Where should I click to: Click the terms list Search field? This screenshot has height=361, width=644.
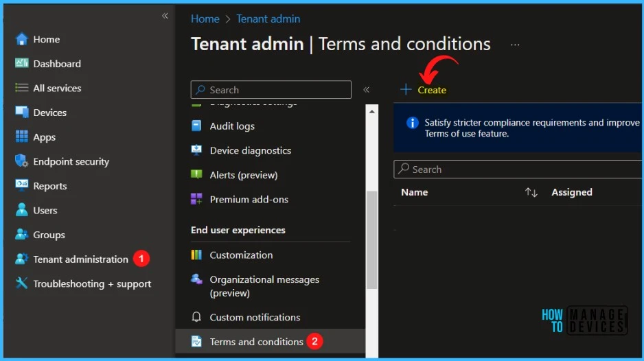518,170
